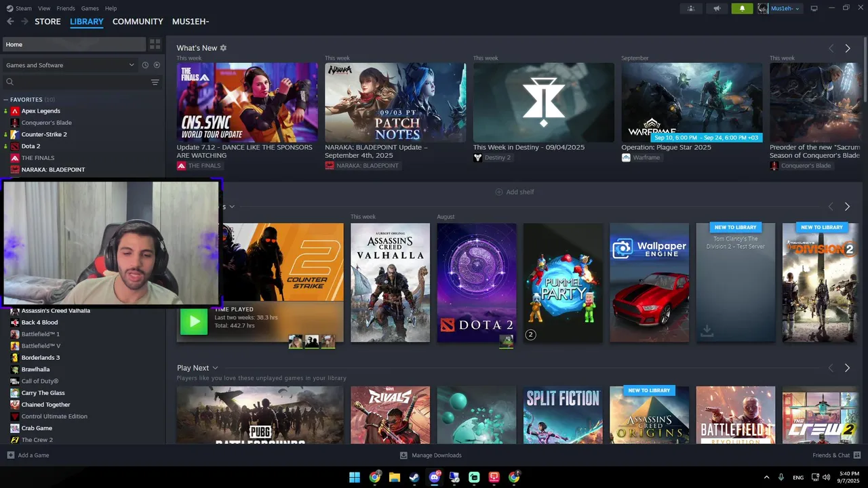
Task: Select Apex Legends in favorites
Action: 41,111
